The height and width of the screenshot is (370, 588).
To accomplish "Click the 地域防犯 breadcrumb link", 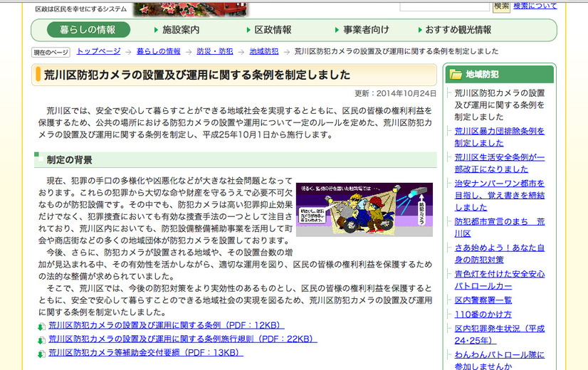I will (x=263, y=52).
